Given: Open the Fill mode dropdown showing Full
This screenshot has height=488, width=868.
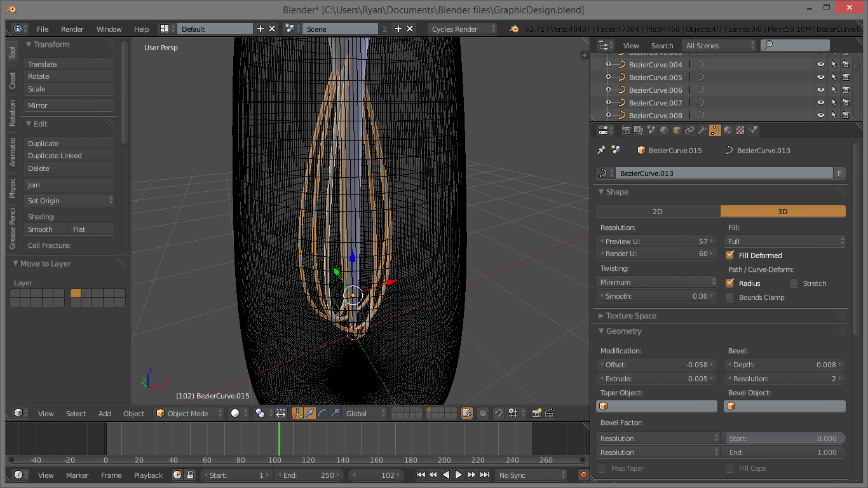Looking at the screenshot, I should [785, 241].
